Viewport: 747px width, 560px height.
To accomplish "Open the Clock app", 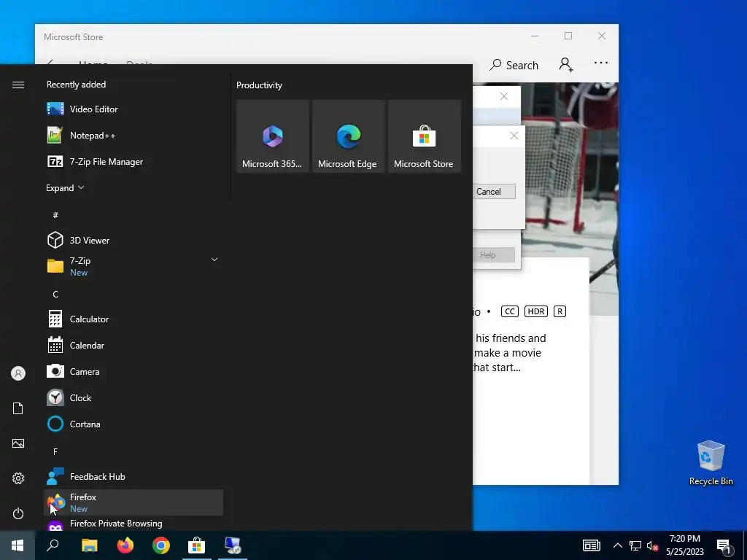I will (133, 397).
